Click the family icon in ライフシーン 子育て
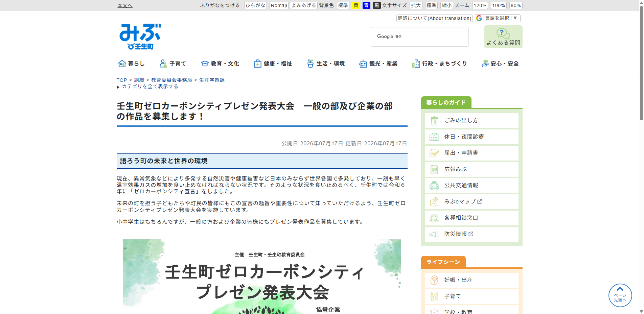This screenshot has width=644, height=314. (x=434, y=296)
